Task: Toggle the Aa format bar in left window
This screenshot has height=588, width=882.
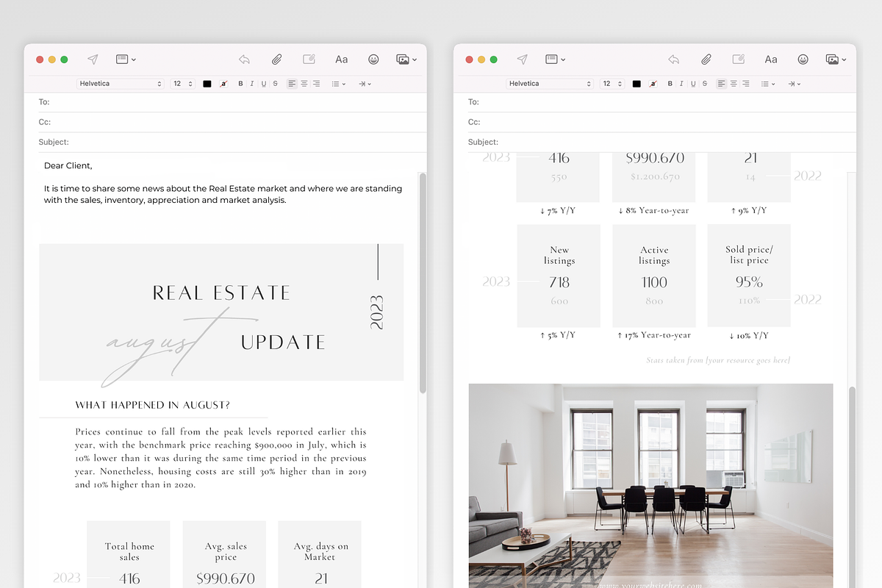Action: tap(342, 60)
